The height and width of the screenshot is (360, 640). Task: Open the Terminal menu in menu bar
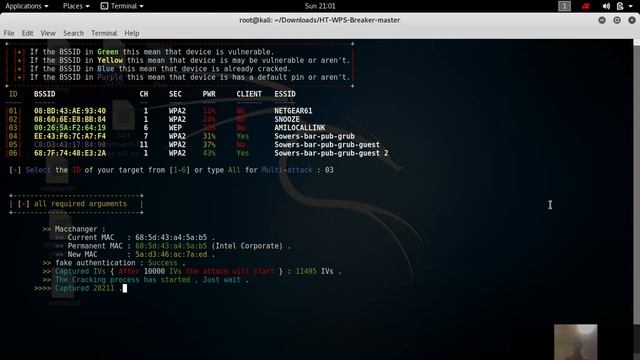pyautogui.click(x=104, y=33)
